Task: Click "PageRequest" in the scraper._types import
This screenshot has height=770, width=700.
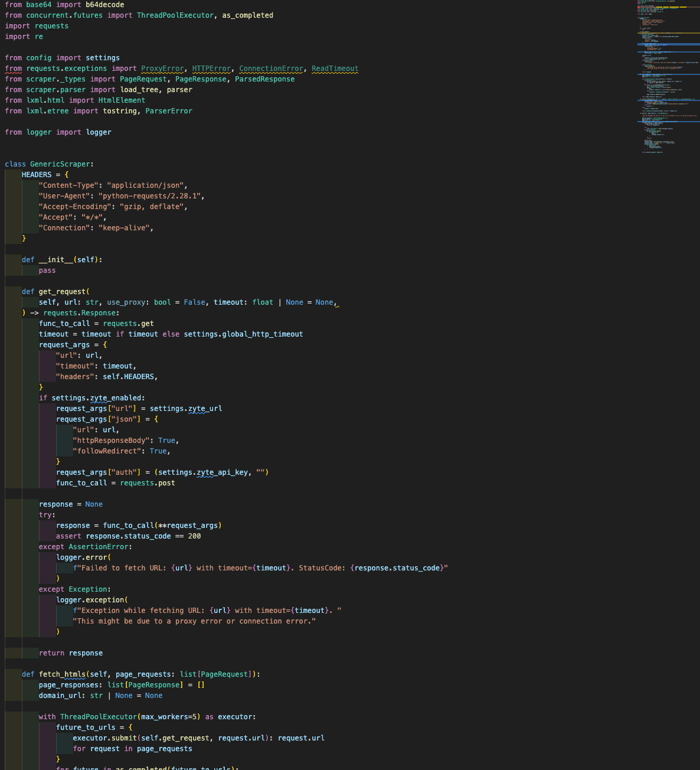Action: tap(143, 79)
